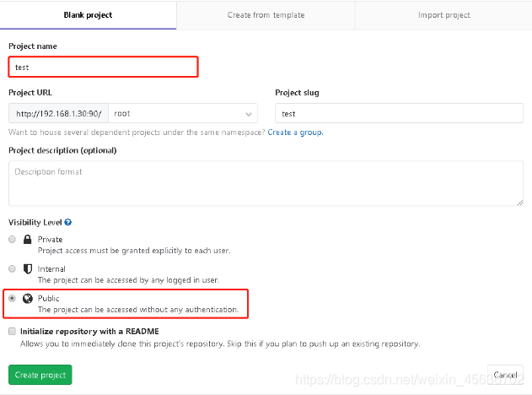Switch to the Import project tab
The height and width of the screenshot is (395, 532).
click(x=443, y=15)
